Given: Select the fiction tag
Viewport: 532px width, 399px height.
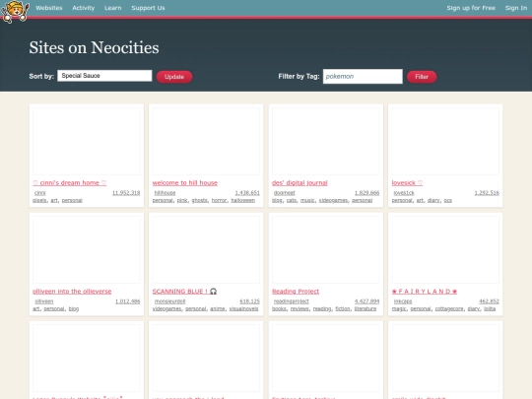Looking at the screenshot, I should (343, 308).
